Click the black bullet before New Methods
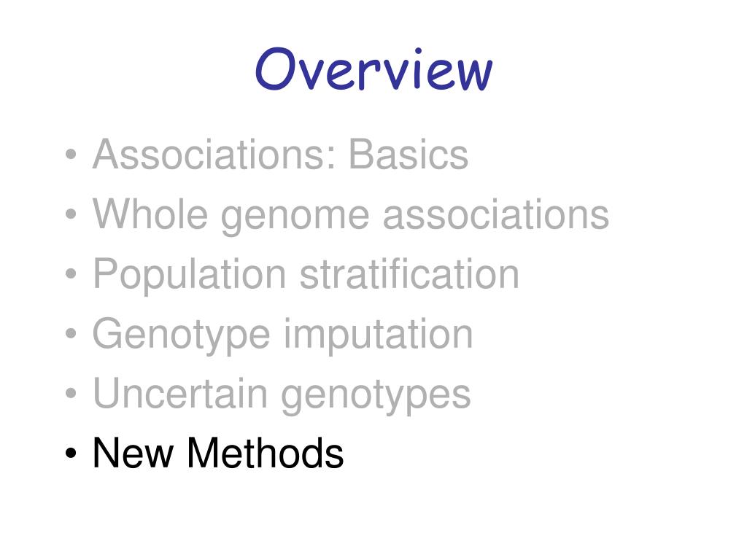Viewport: 747px width, 560px height. click(71, 453)
